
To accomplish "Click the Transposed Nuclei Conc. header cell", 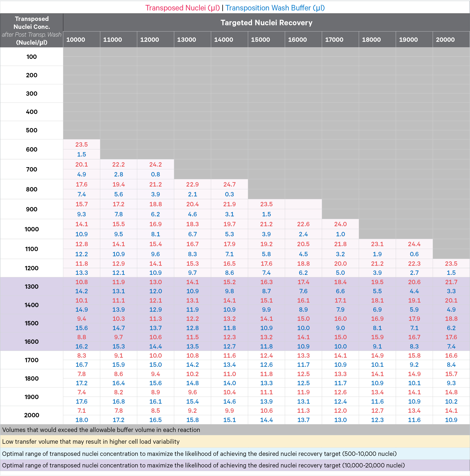I will (32, 30).
